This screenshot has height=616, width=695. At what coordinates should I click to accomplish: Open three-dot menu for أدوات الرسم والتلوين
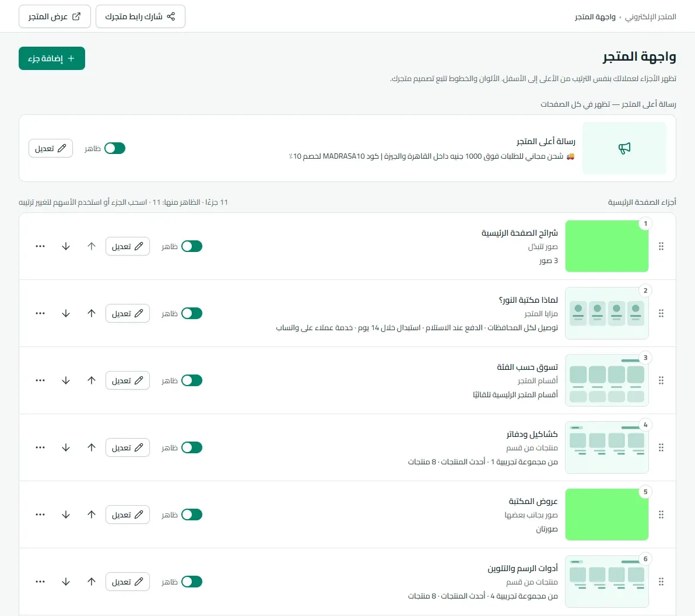click(x=40, y=582)
